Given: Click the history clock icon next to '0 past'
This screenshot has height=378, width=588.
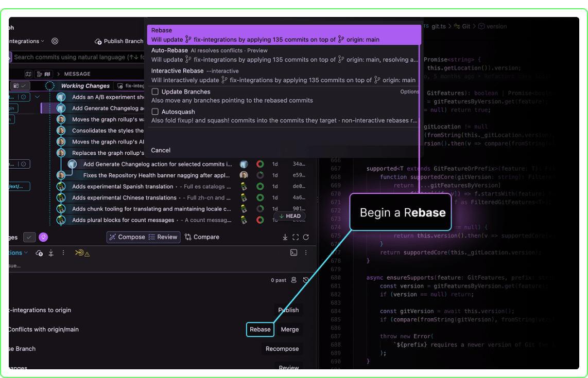Looking at the screenshot, I should (306, 280).
